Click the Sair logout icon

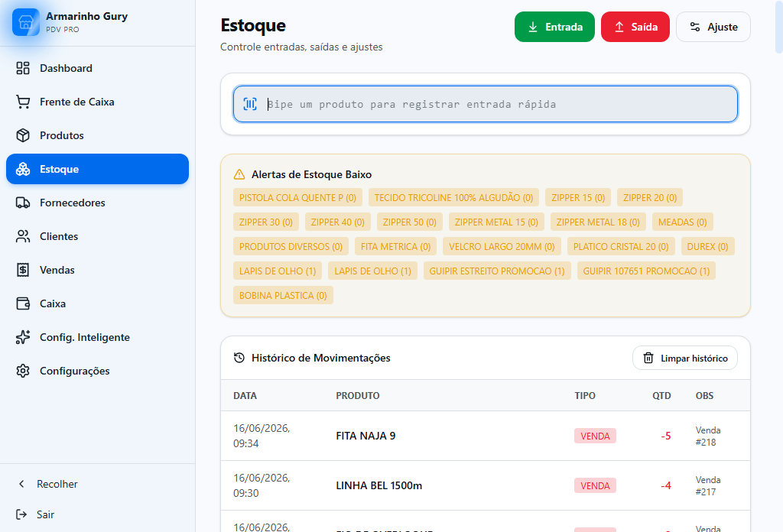21,514
